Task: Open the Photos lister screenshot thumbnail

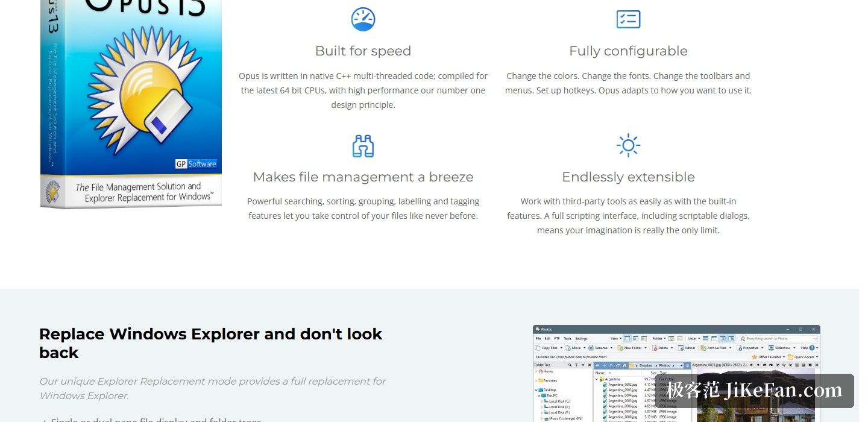Action: tap(676, 373)
